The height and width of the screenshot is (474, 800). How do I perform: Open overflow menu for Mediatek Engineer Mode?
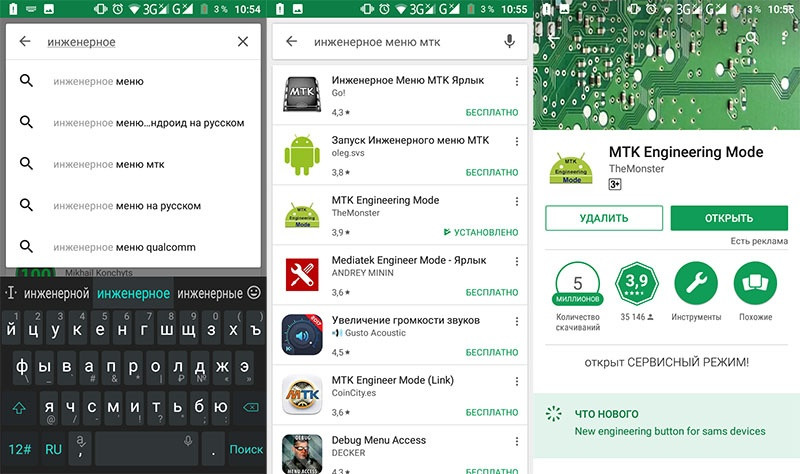[x=517, y=261]
